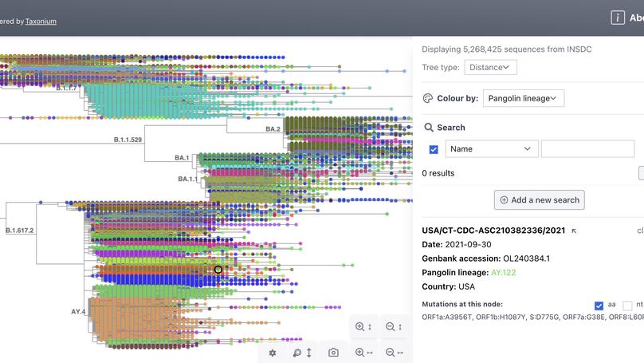Click the 0 results text
The image size is (644, 363).
pos(438,173)
